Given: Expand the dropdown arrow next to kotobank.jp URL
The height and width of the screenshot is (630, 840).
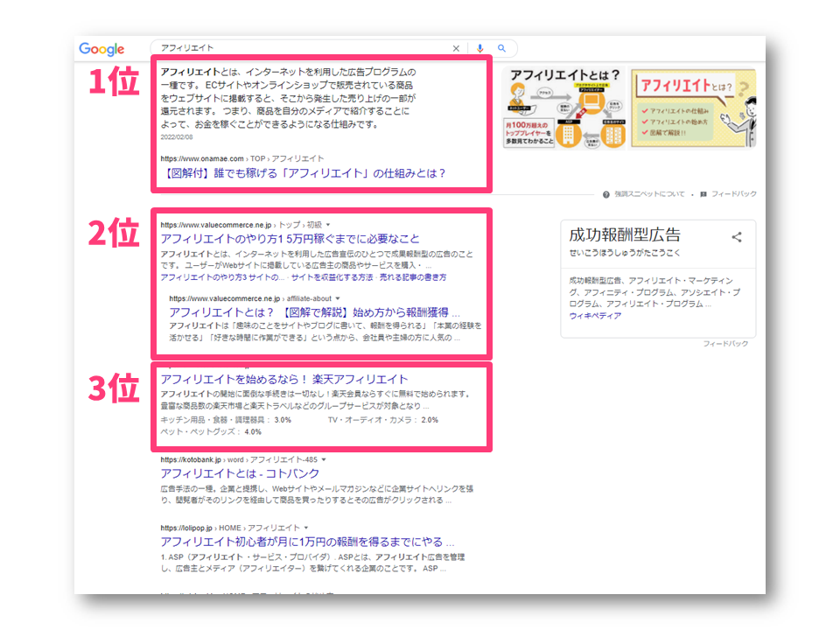Looking at the screenshot, I should point(324,459).
